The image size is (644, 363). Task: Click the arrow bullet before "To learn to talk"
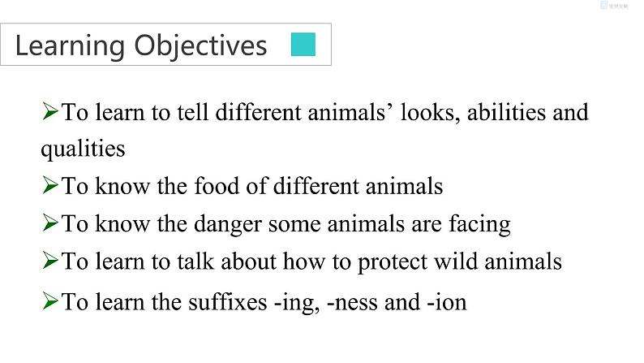coord(50,261)
